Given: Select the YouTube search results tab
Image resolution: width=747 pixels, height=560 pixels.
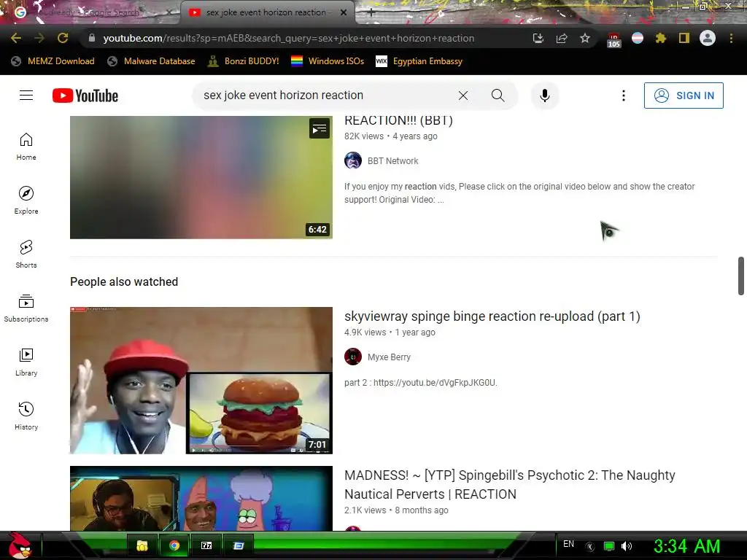Looking at the screenshot, I should click(267, 12).
